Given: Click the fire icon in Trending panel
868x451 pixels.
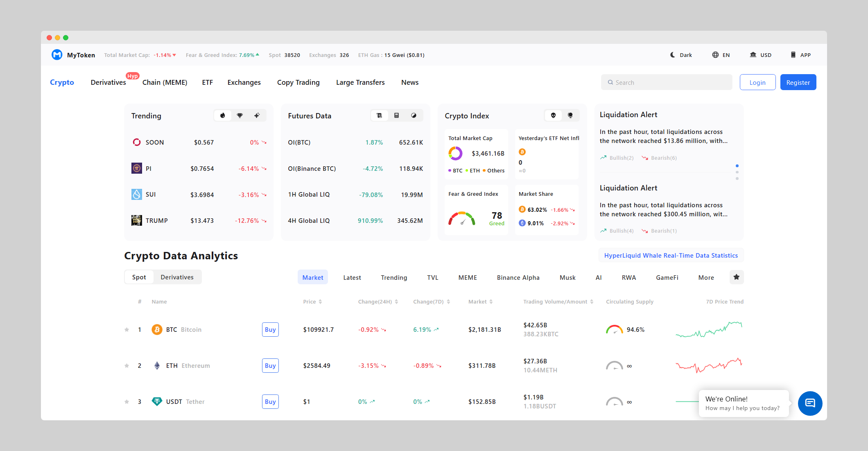Looking at the screenshot, I should [x=223, y=116].
